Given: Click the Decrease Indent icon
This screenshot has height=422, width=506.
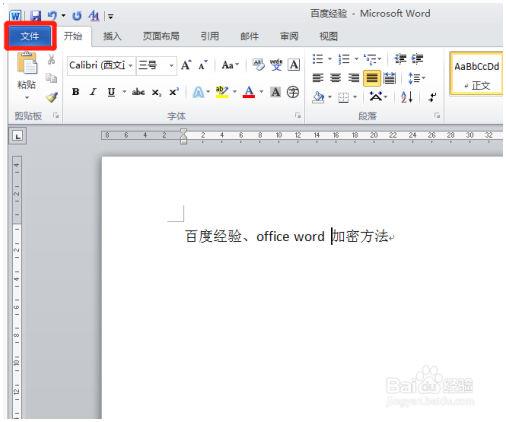Looking at the screenshot, I should tap(400, 59).
